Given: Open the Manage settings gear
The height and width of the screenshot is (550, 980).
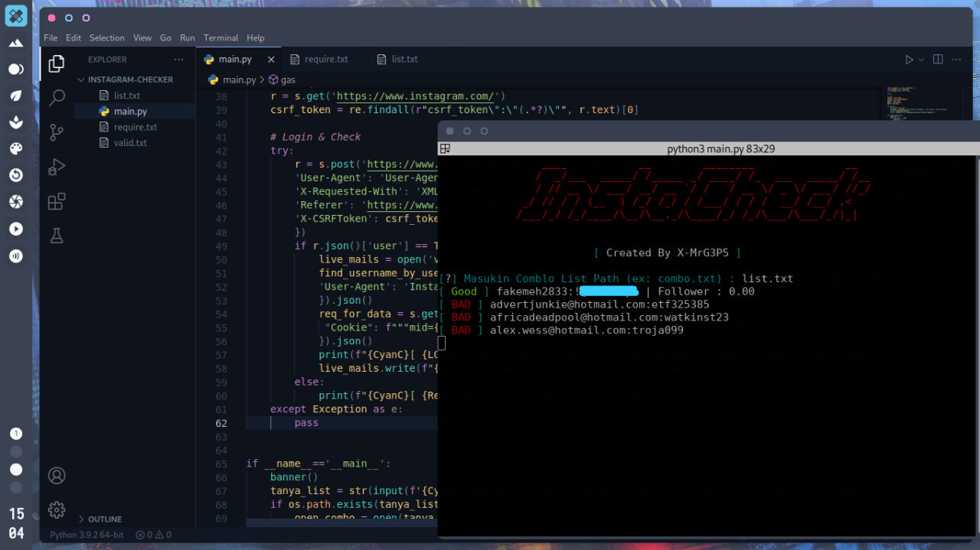Looking at the screenshot, I should click(x=56, y=509).
